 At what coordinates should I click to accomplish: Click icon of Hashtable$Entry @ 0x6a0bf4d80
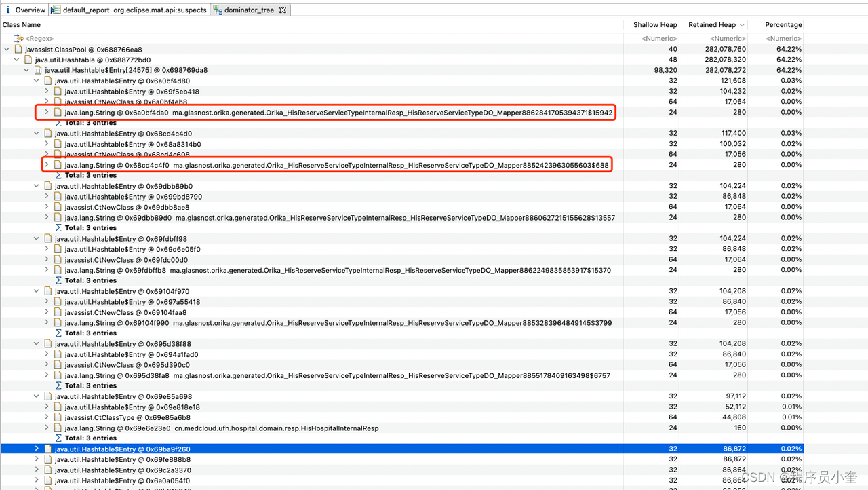tap(47, 81)
